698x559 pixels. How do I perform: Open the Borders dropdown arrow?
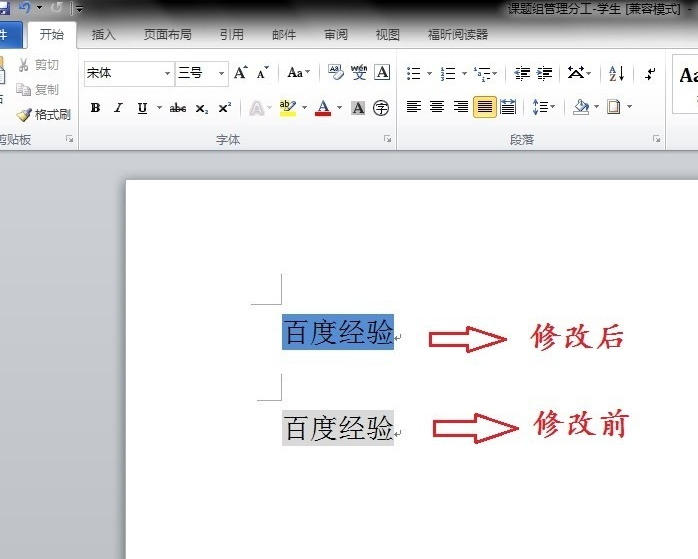(629, 107)
